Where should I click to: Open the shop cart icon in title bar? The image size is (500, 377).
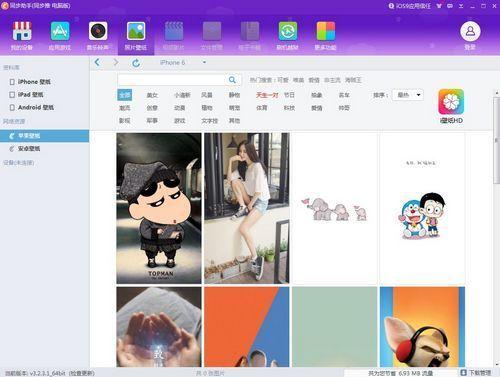click(x=439, y=6)
